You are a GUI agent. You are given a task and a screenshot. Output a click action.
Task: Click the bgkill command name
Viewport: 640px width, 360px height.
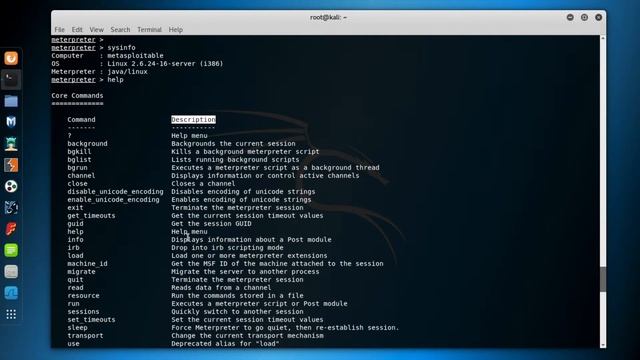(79, 151)
